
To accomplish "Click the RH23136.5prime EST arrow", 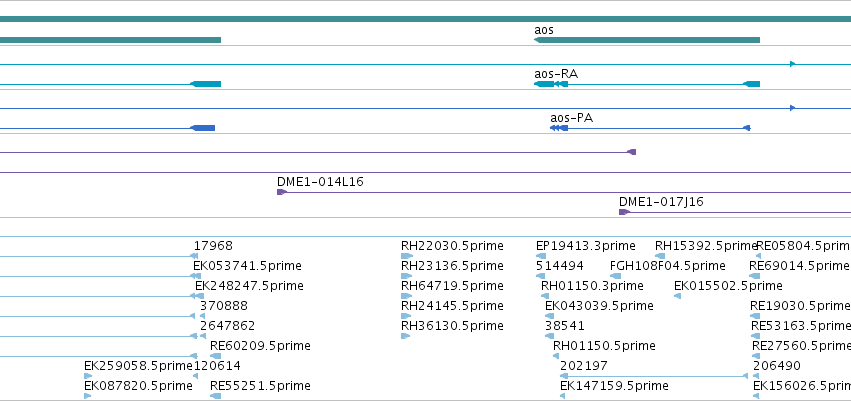I will pos(407,276).
